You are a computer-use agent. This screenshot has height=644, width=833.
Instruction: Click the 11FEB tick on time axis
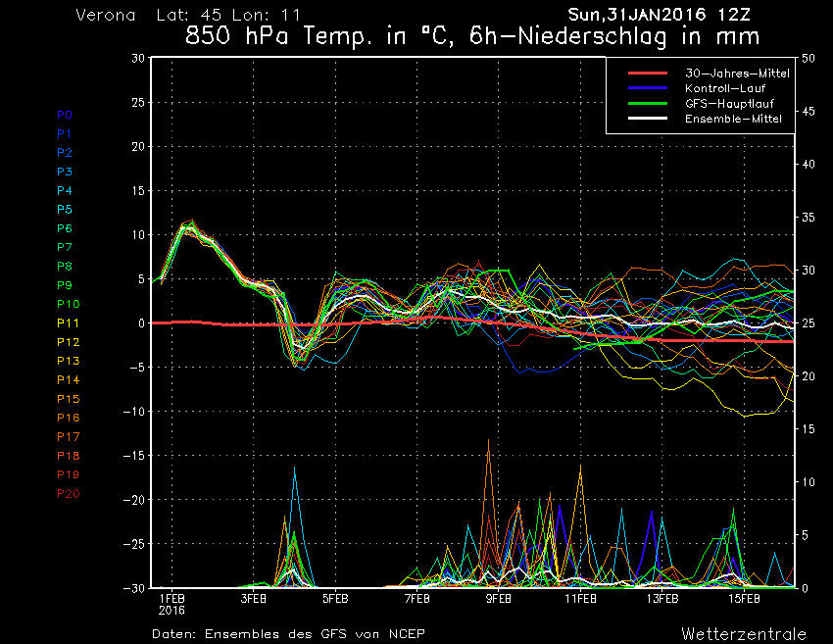[x=581, y=597]
